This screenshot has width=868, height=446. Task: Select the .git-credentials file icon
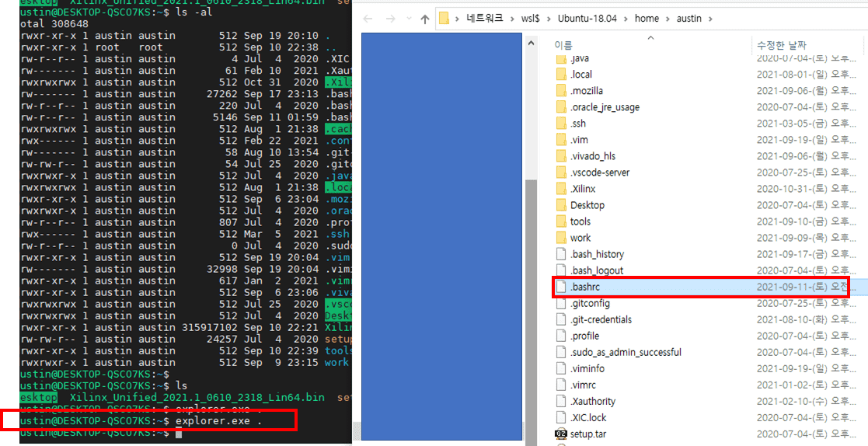pos(561,319)
